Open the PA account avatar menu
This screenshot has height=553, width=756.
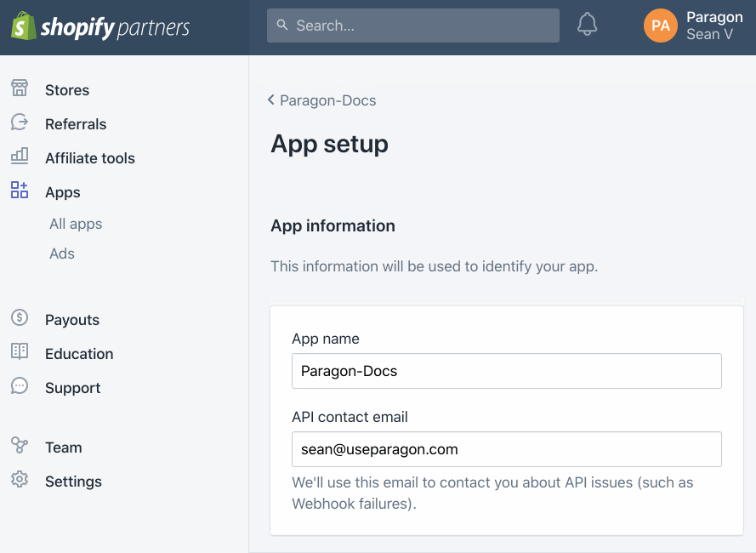pos(660,26)
